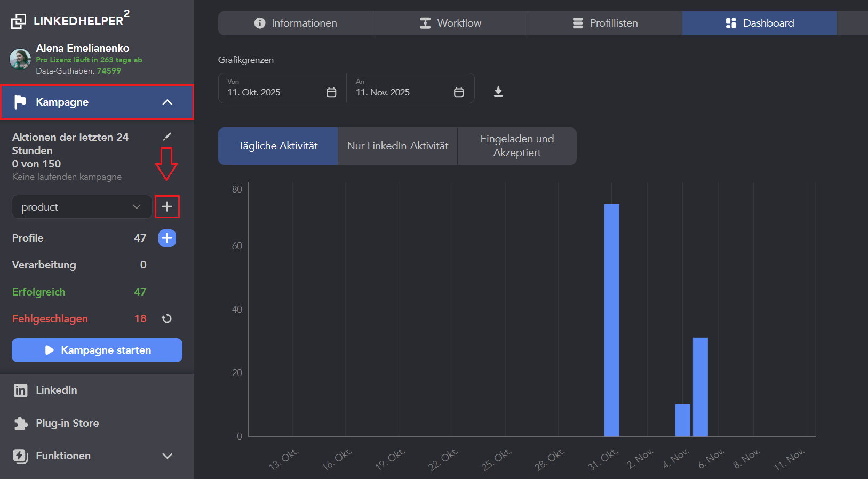Go to the Profillisten tab
This screenshot has height=479, width=868.
coord(605,23)
